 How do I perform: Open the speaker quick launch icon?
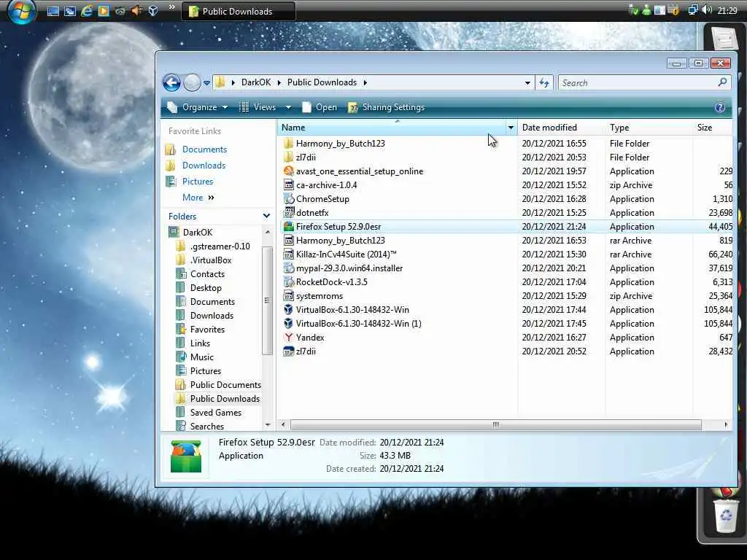click(x=136, y=11)
